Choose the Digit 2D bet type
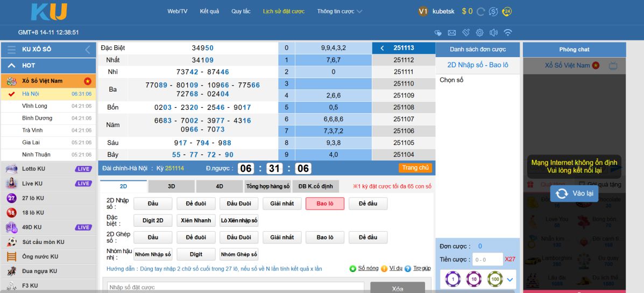 click(153, 220)
